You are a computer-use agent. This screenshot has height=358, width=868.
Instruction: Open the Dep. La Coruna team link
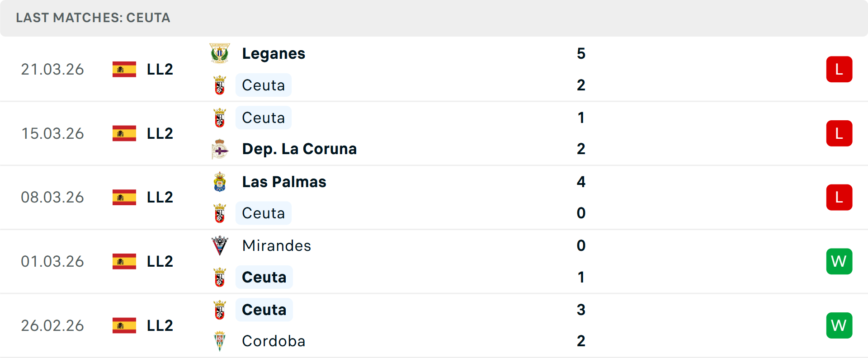tap(299, 149)
